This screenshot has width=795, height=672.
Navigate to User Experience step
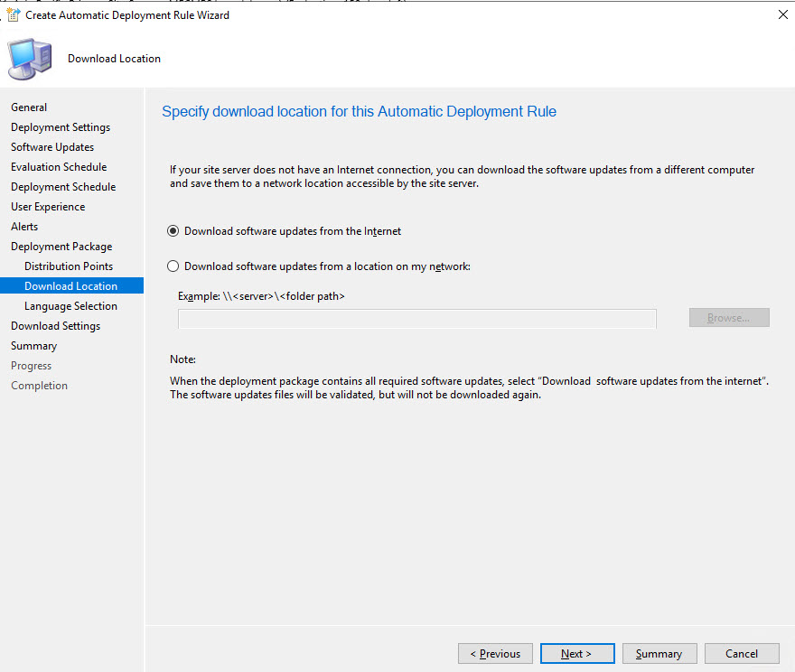48,207
